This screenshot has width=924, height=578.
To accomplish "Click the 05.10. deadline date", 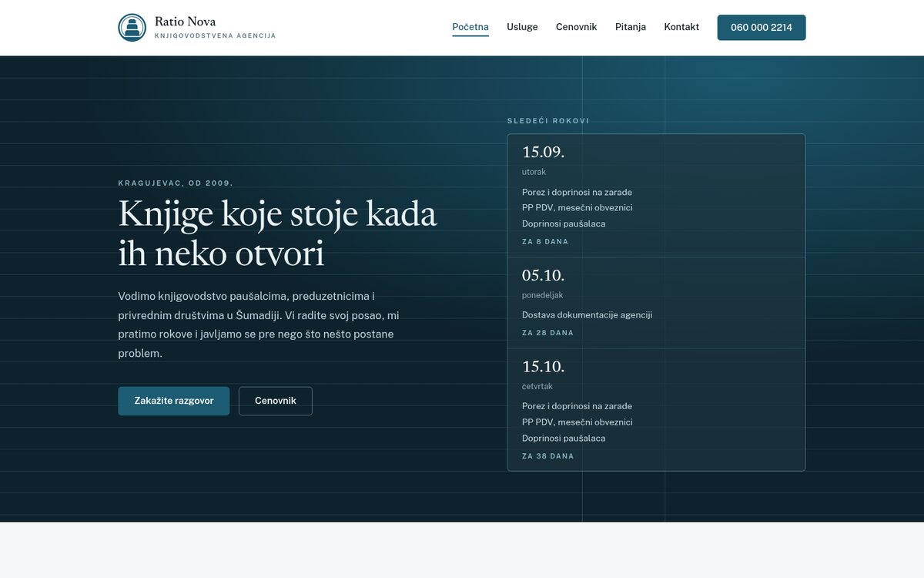I will [x=543, y=275].
